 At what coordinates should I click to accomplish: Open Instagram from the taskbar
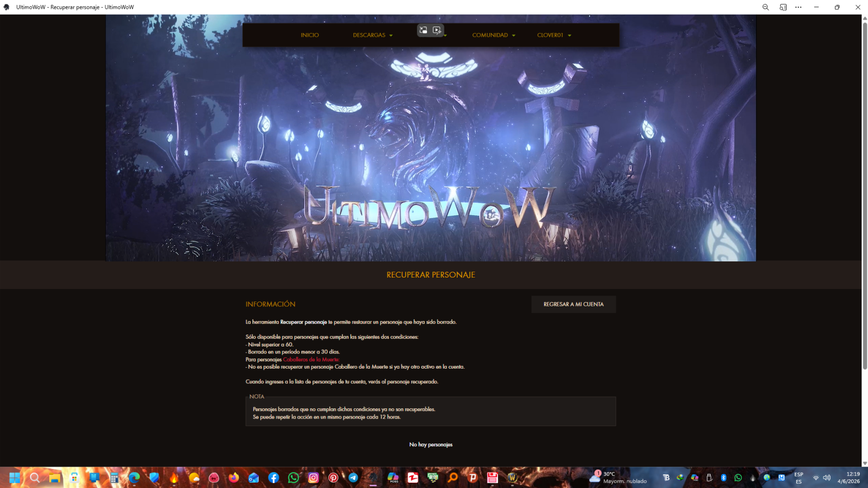(x=314, y=478)
